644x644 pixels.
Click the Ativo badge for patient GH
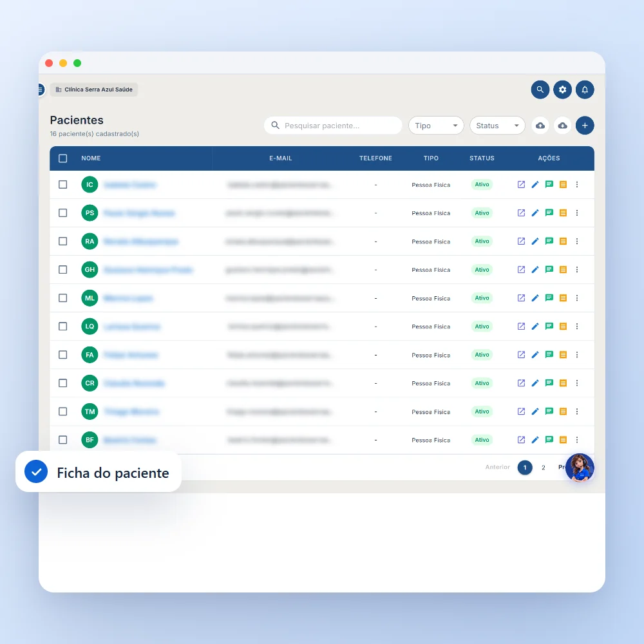(x=482, y=270)
